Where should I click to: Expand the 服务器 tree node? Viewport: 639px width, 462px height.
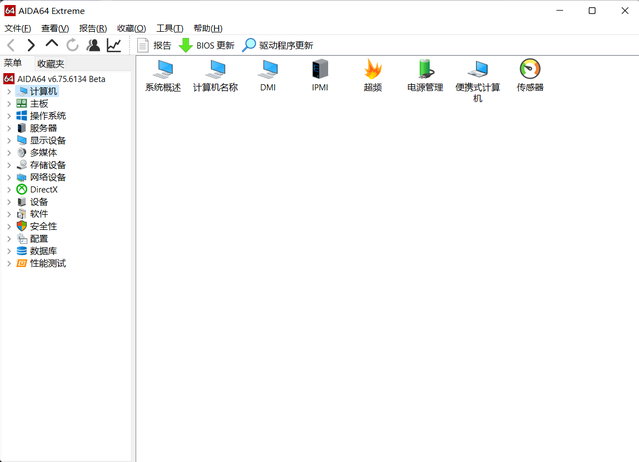click(9, 128)
